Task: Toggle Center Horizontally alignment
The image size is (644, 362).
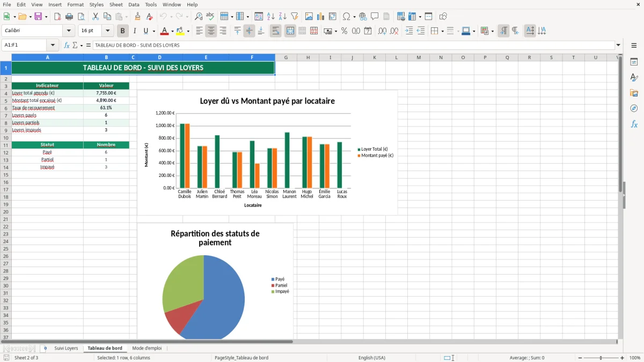Action: coord(211,31)
